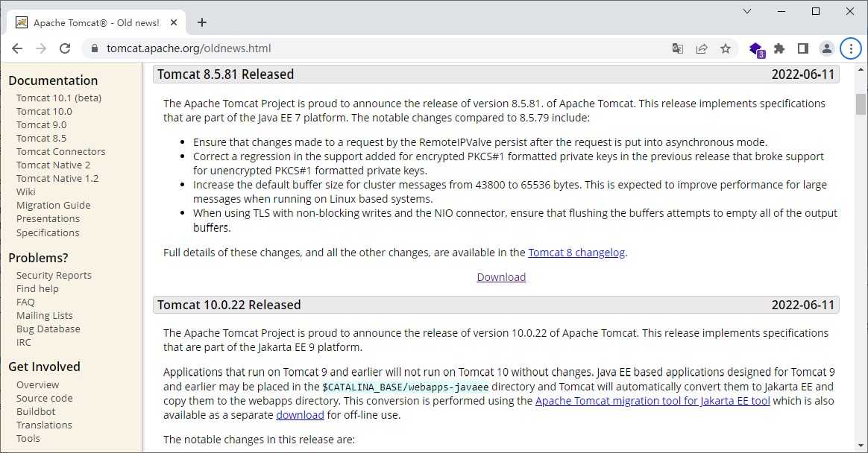Open a new tab with the plus button
868x453 pixels.
202,22
